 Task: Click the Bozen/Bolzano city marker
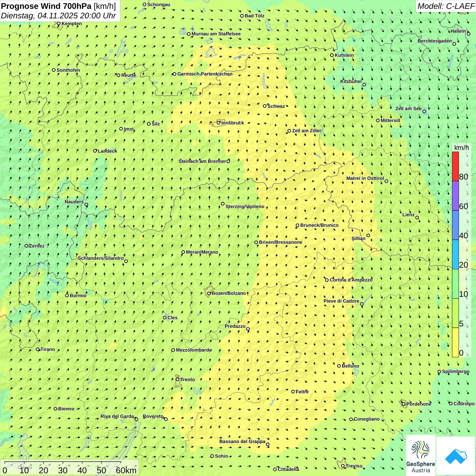point(209,293)
